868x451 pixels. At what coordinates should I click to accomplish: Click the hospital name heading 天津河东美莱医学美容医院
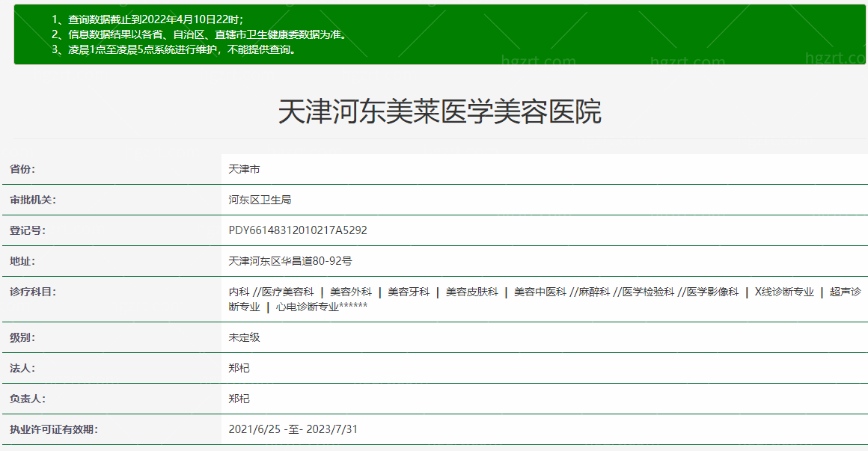click(439, 112)
